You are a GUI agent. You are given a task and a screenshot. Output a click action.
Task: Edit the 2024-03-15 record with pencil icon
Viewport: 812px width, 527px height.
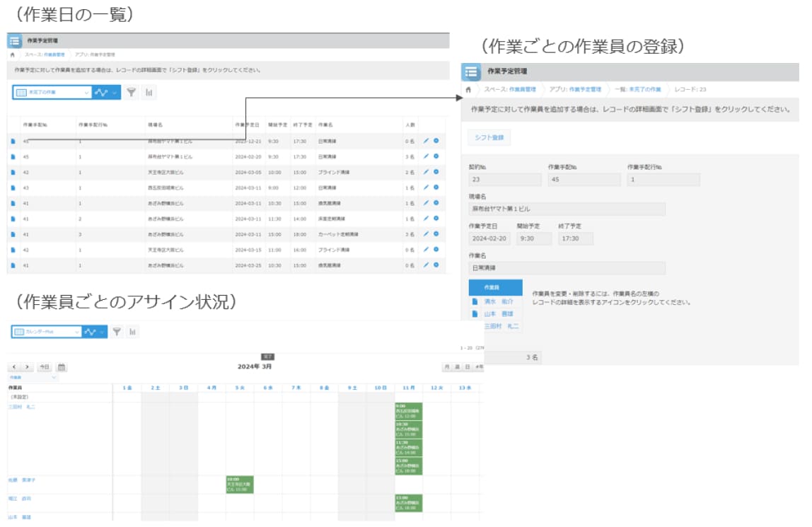click(427, 250)
